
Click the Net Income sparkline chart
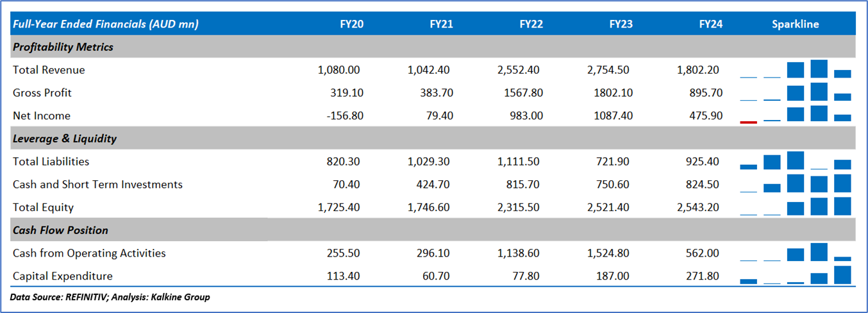tap(795, 115)
